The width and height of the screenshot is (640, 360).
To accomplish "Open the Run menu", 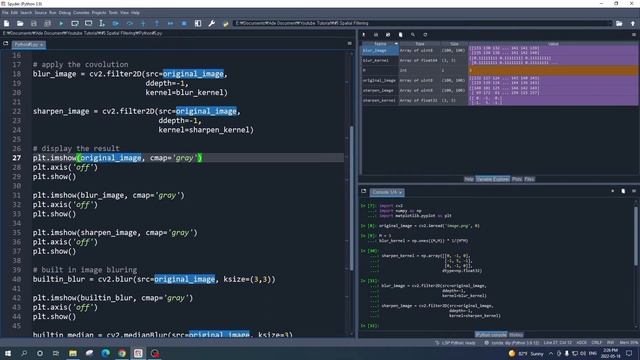I will [53, 13].
